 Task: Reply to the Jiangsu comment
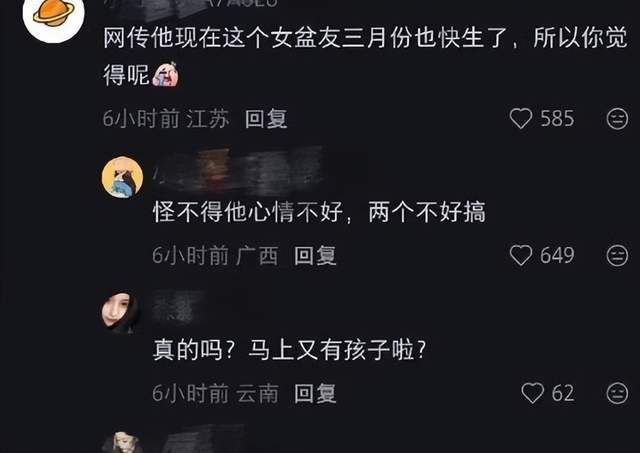click(266, 119)
